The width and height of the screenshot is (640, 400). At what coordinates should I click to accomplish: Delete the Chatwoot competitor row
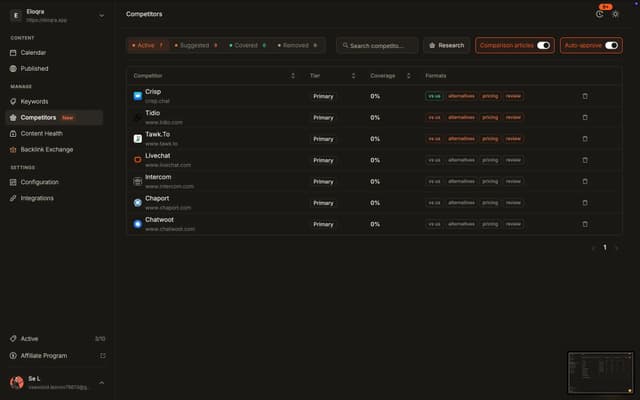point(585,224)
